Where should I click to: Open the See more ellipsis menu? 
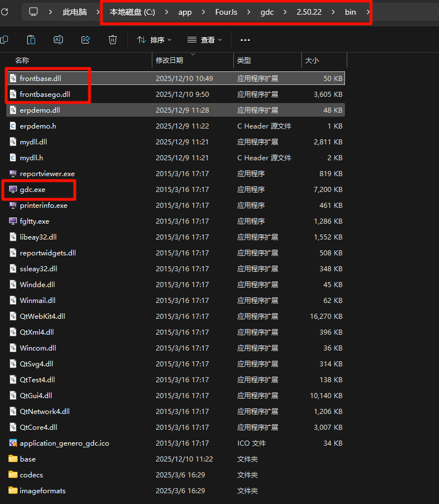245,40
